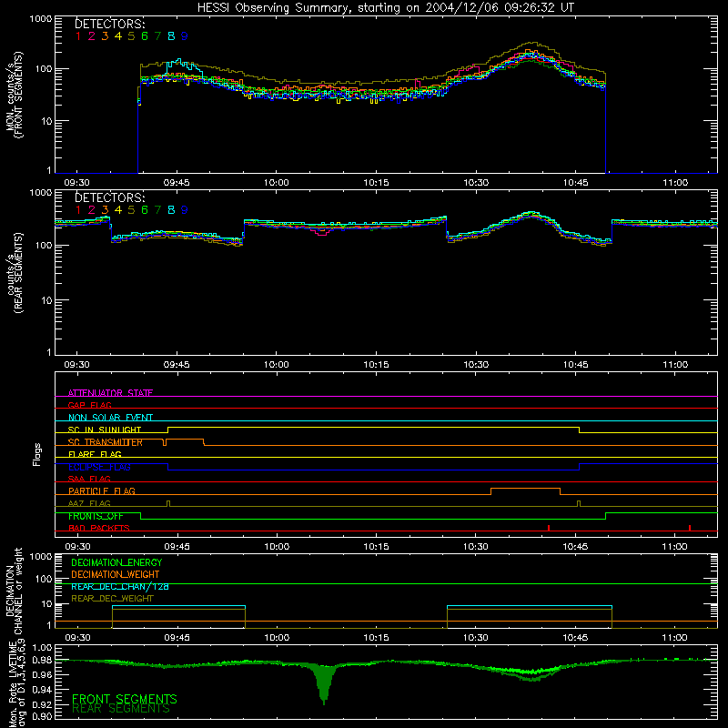
Task: Click orange detector 3 in front segments legend
Action: click(105, 36)
